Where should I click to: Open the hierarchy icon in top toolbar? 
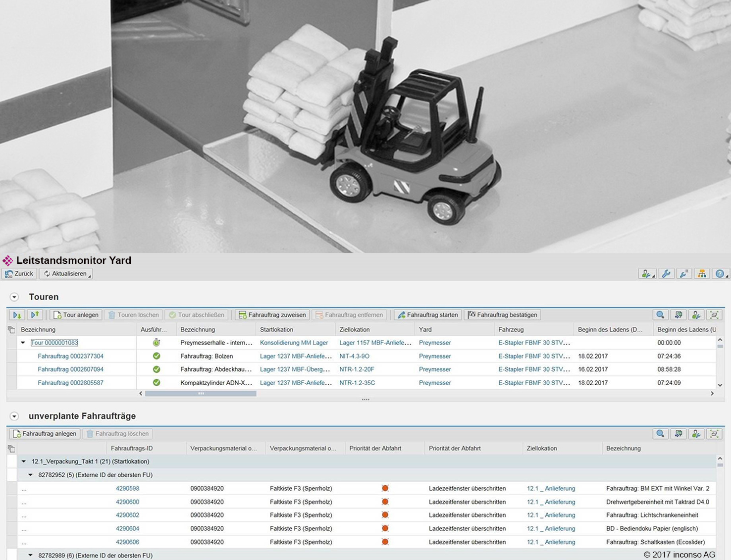[x=702, y=274]
